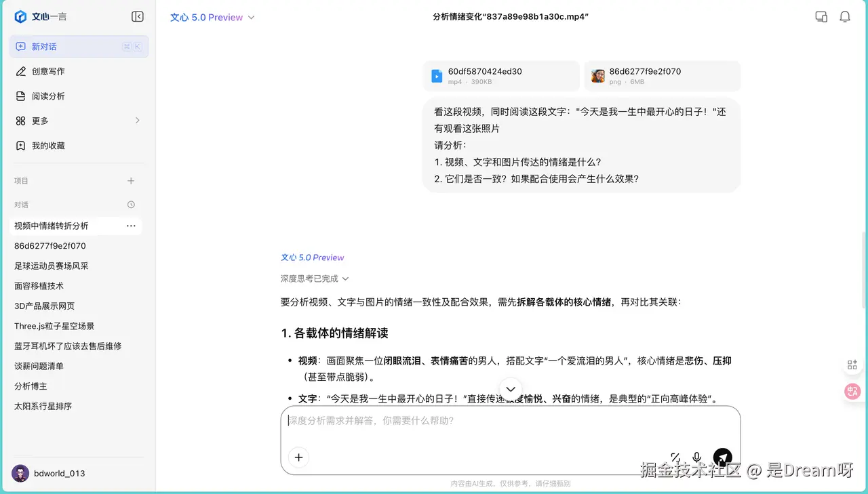Click the prompt optimize wand icon

click(675, 457)
